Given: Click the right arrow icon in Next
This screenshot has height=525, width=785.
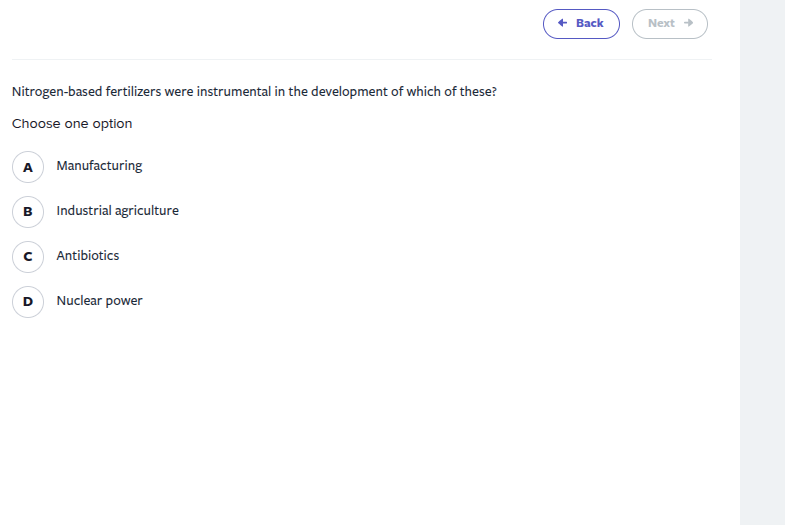Looking at the screenshot, I should click(x=688, y=23).
